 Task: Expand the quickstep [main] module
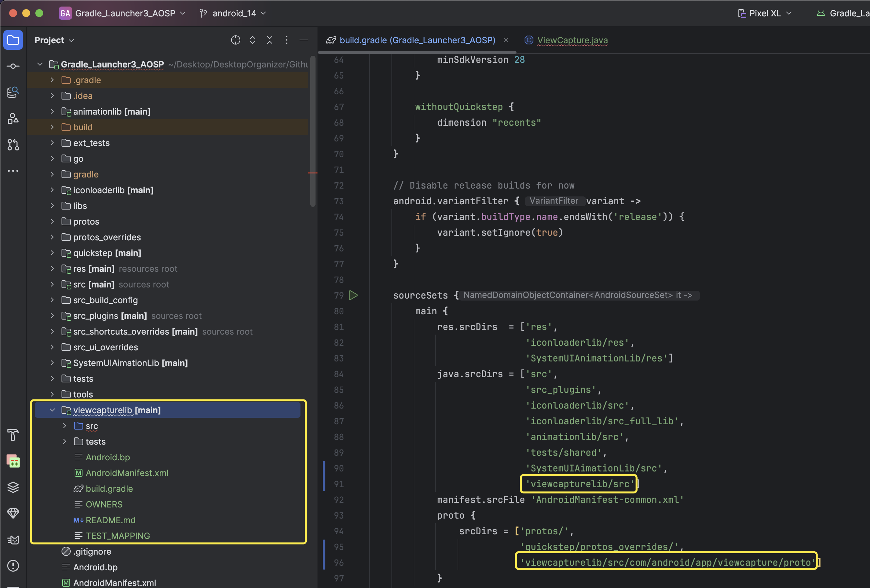pos(52,253)
